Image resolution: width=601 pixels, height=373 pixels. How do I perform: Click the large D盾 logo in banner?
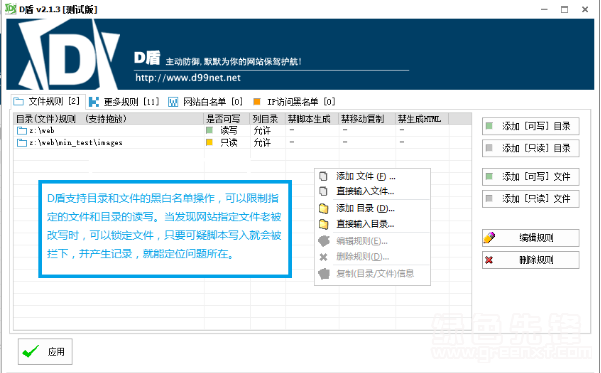coord(70,54)
